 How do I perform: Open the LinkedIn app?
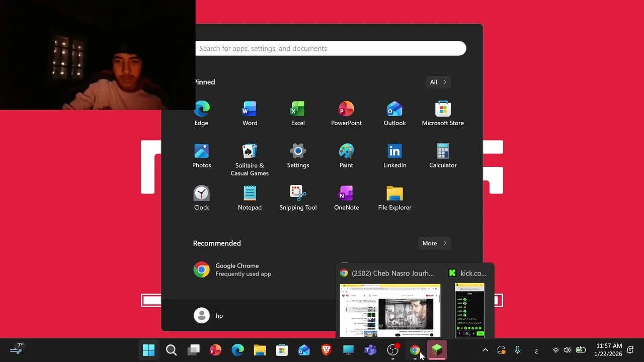click(394, 156)
